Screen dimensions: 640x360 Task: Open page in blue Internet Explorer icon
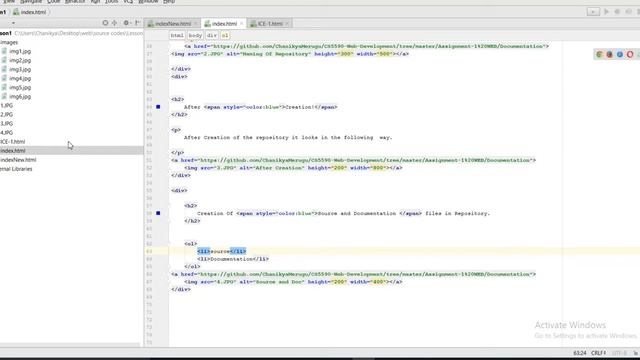click(x=620, y=54)
